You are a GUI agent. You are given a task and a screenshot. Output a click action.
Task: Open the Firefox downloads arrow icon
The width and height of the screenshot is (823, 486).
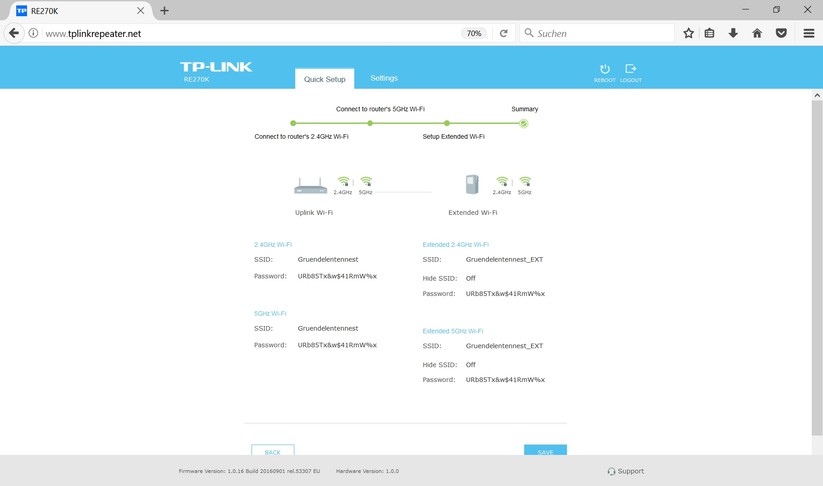(733, 33)
